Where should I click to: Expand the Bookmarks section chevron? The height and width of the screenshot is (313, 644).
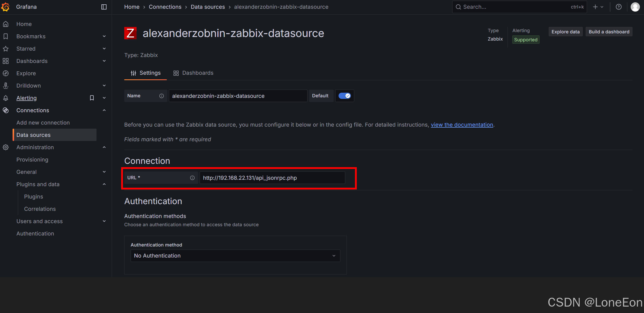pyautogui.click(x=104, y=36)
